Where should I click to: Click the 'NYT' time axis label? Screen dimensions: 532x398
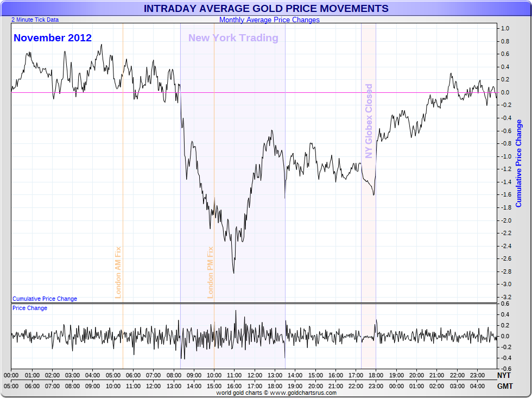click(x=504, y=375)
